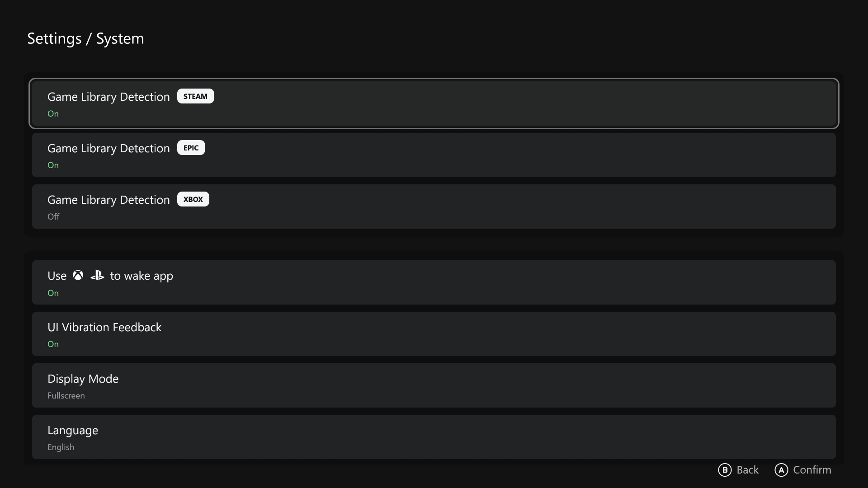868x488 pixels.
Task: Open the Display Mode selector
Action: (434, 385)
